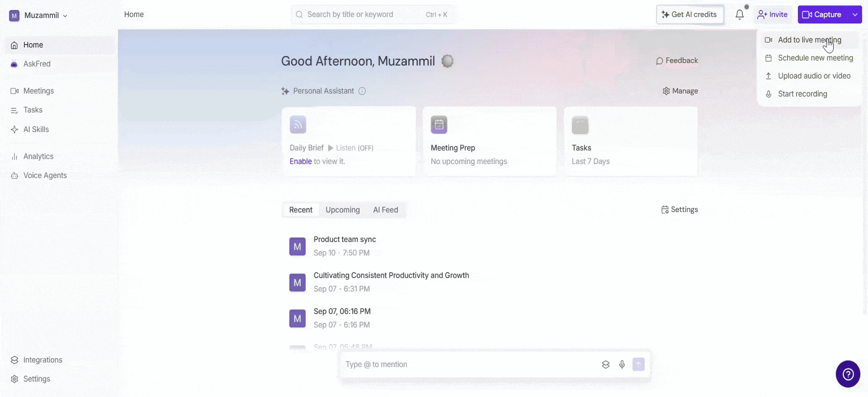Click the layers icon in the chat box
The height and width of the screenshot is (397, 868).
(606, 364)
